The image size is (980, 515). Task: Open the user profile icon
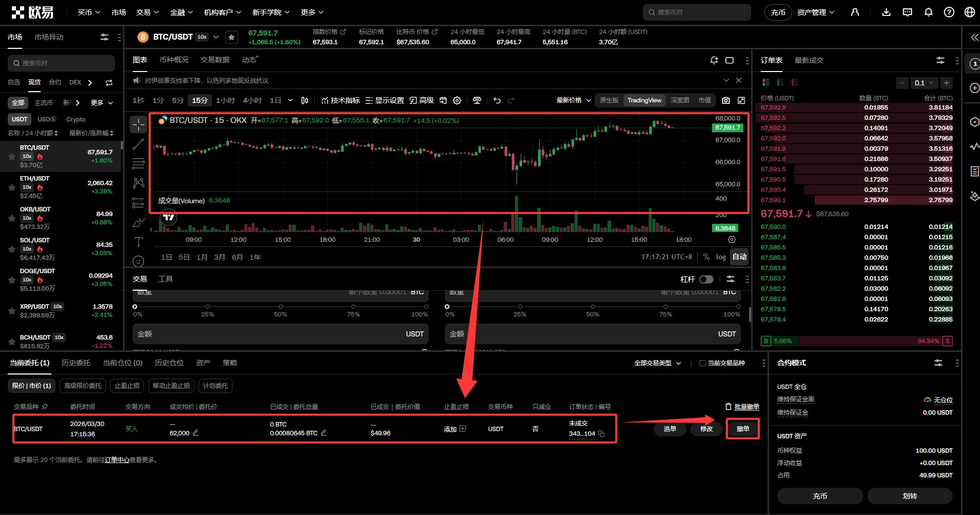(855, 12)
